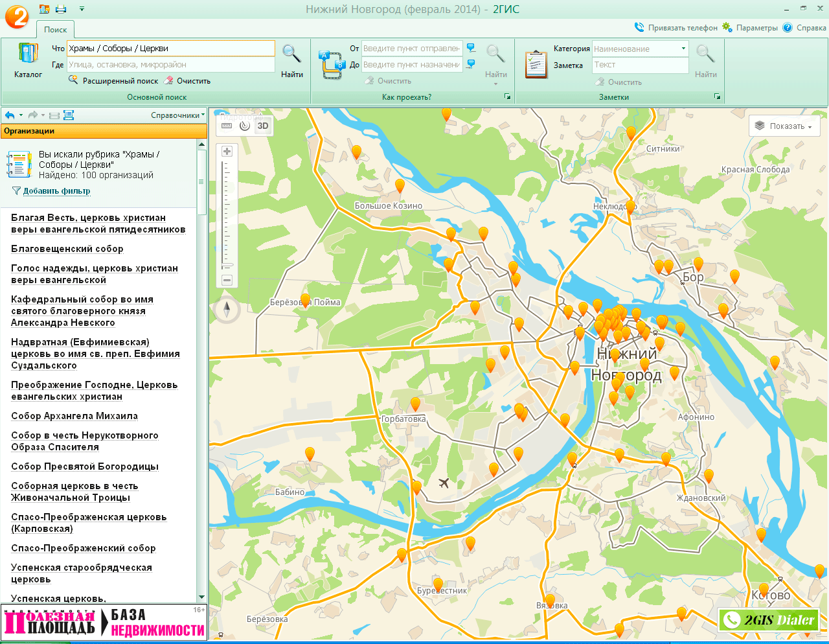Open Голос надежды церковь entry
Screen dimensions: 829x644
tap(95, 274)
